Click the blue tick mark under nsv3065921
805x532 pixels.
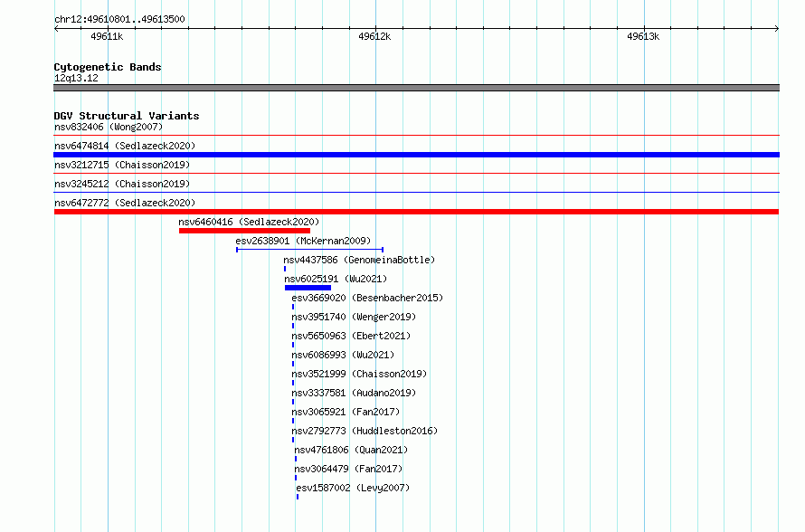click(293, 421)
